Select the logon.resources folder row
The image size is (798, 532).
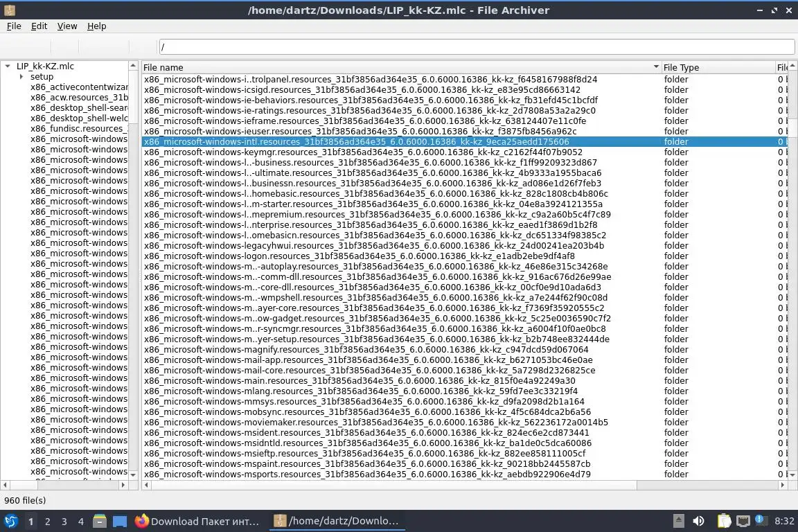tap(465, 256)
